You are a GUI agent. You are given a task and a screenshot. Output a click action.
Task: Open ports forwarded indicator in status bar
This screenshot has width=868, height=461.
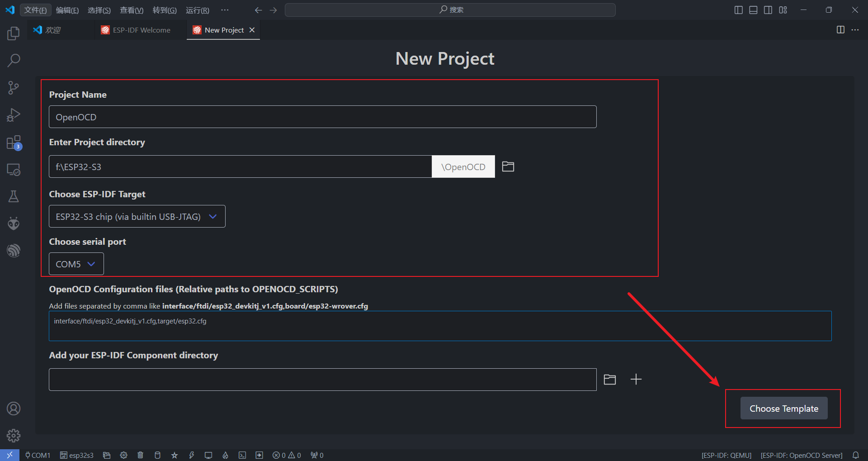317,455
